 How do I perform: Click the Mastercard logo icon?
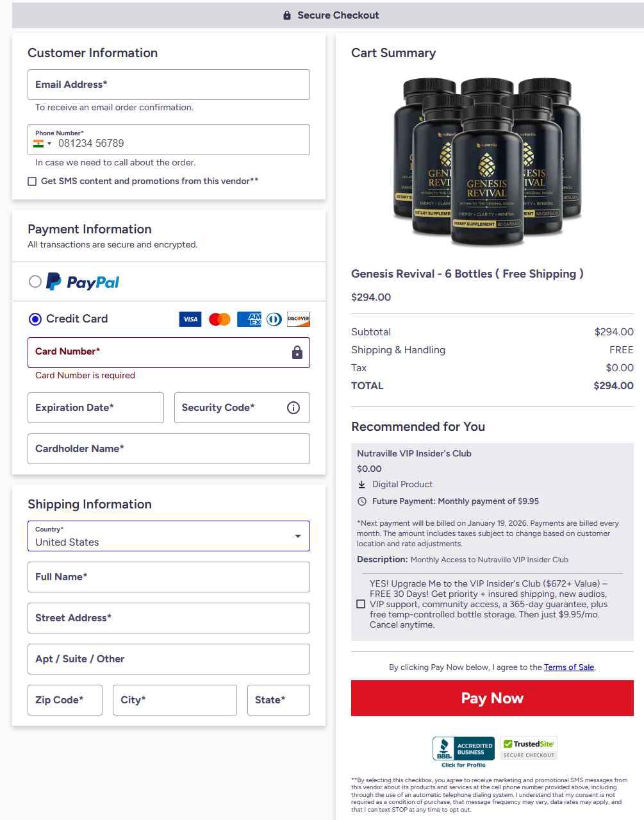tap(220, 319)
